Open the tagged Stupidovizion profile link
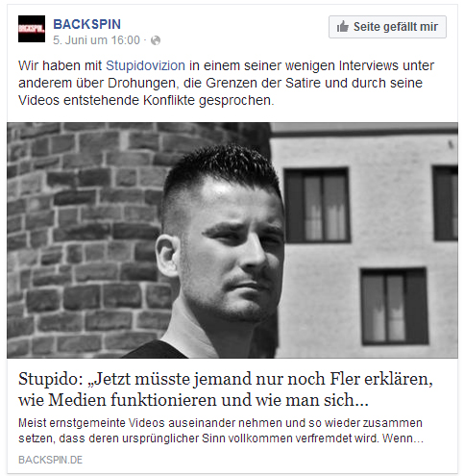The image size is (464, 476). pos(145,65)
